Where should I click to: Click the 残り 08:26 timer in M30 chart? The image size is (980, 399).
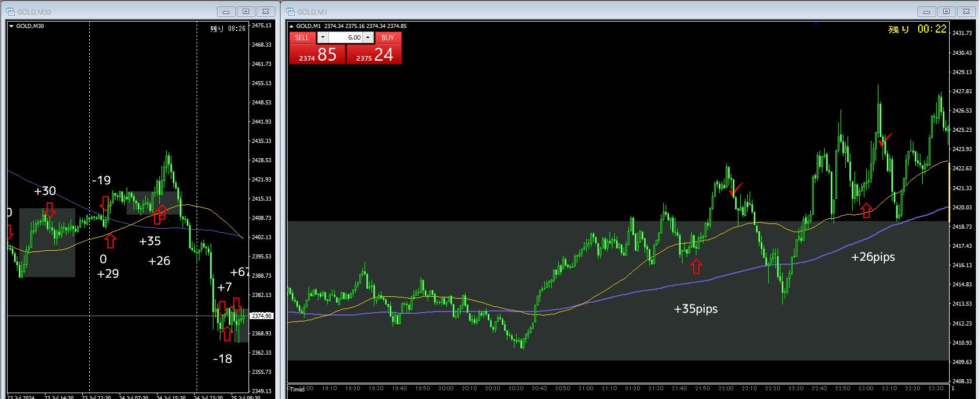pyautogui.click(x=228, y=28)
